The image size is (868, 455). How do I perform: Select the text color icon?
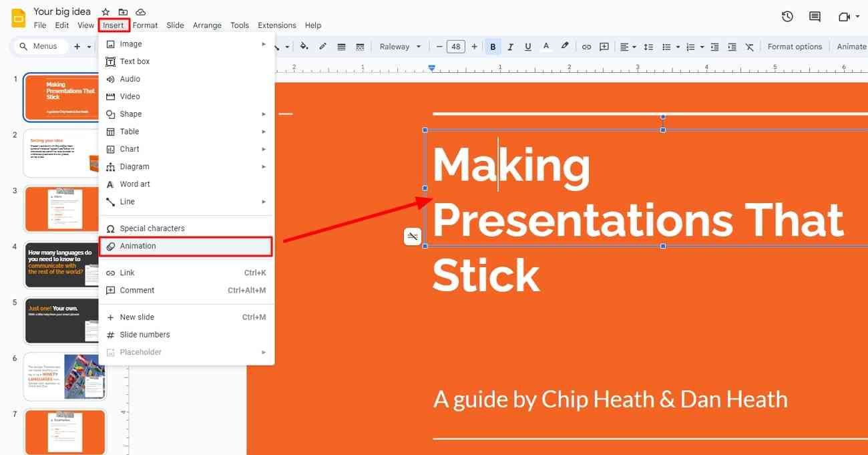pos(546,47)
